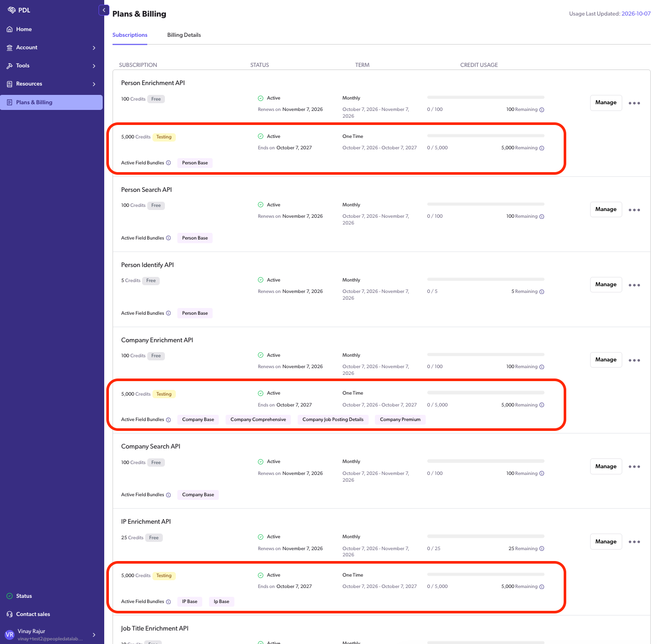Collapse the sidebar with the chevron button
657x644 pixels.
tap(104, 10)
